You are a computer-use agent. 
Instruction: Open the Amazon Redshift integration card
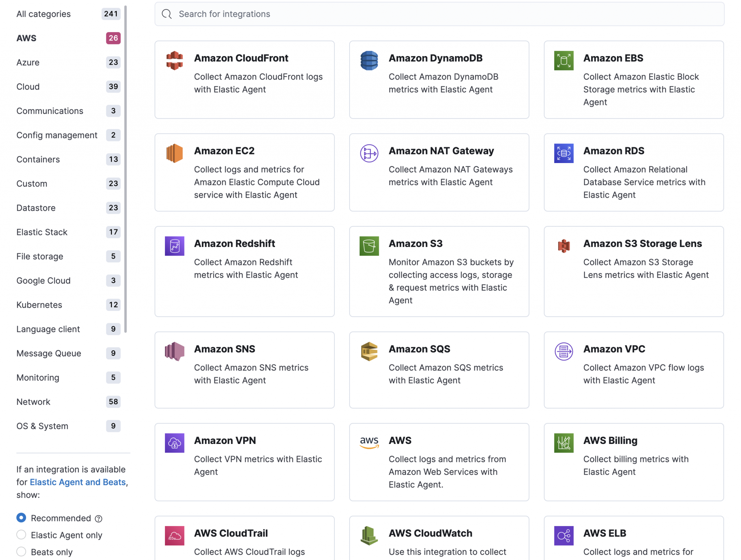point(245,271)
